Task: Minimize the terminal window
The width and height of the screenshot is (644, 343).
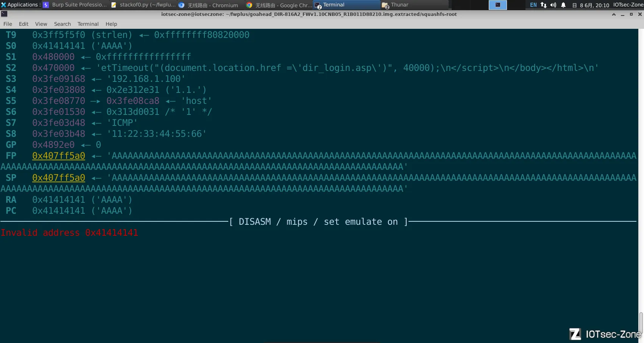Action: pos(622,14)
